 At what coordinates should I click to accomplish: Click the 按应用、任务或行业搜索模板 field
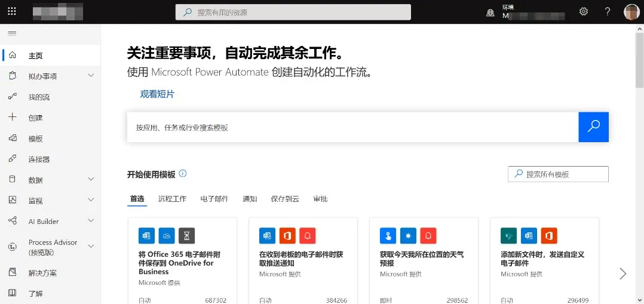tap(353, 127)
